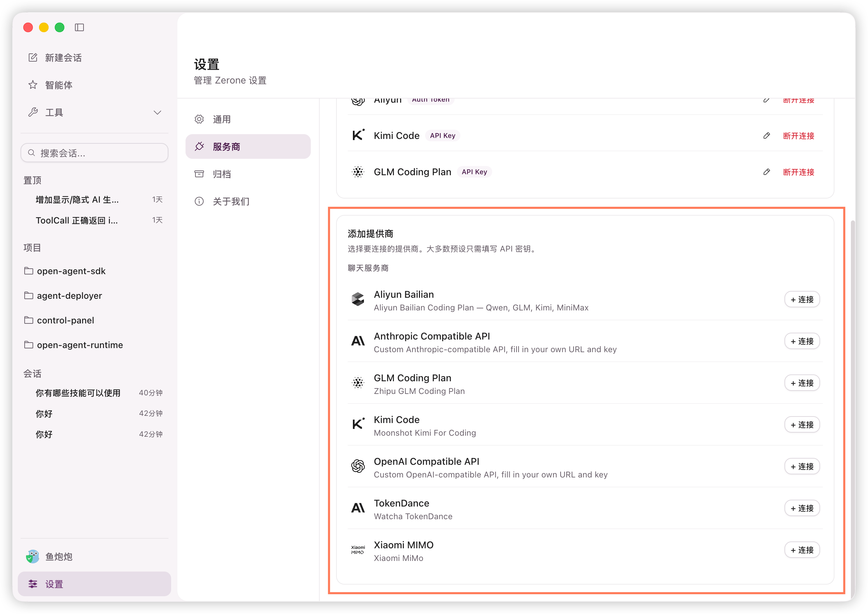
Task: Click the Zhipu GLM Coding Plan logo
Action: pyautogui.click(x=358, y=383)
